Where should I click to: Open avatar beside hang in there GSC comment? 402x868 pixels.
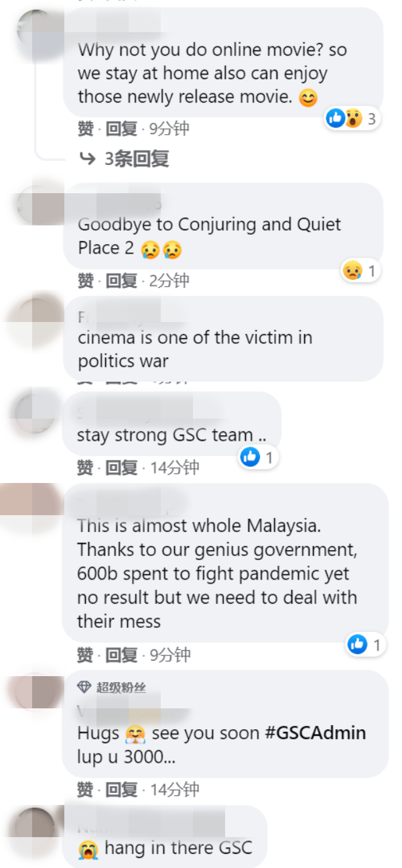(x=33, y=828)
